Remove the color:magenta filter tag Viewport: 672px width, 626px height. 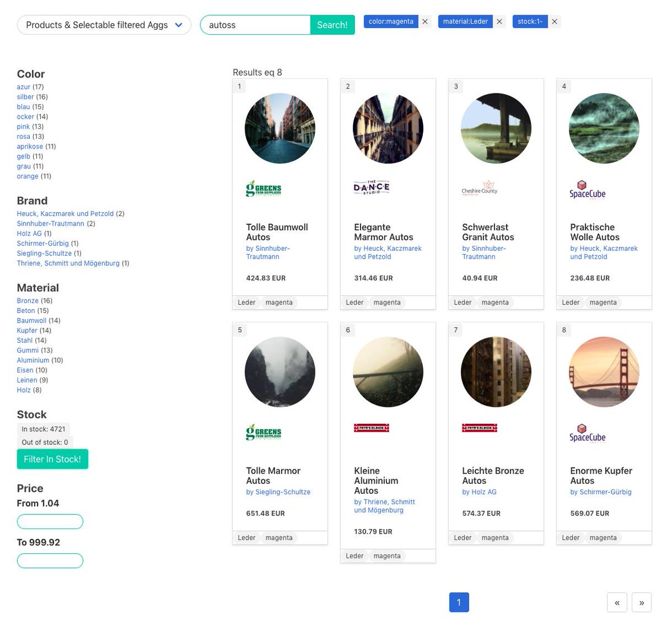point(425,22)
